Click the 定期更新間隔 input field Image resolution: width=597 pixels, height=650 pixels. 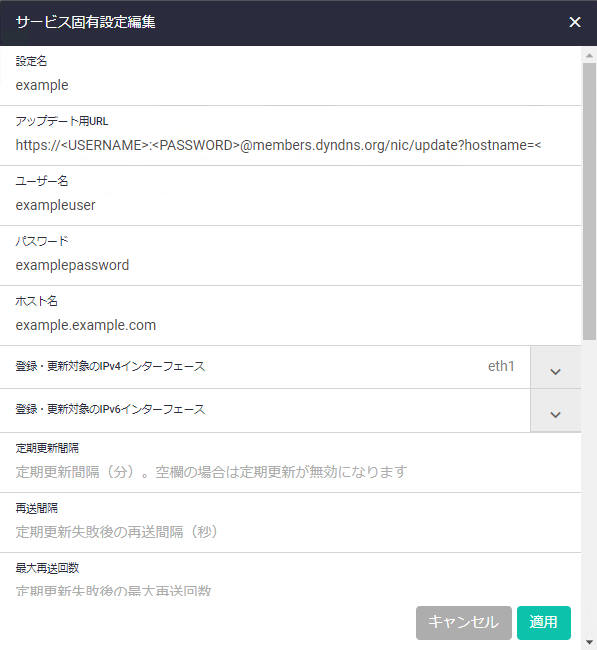pos(290,472)
